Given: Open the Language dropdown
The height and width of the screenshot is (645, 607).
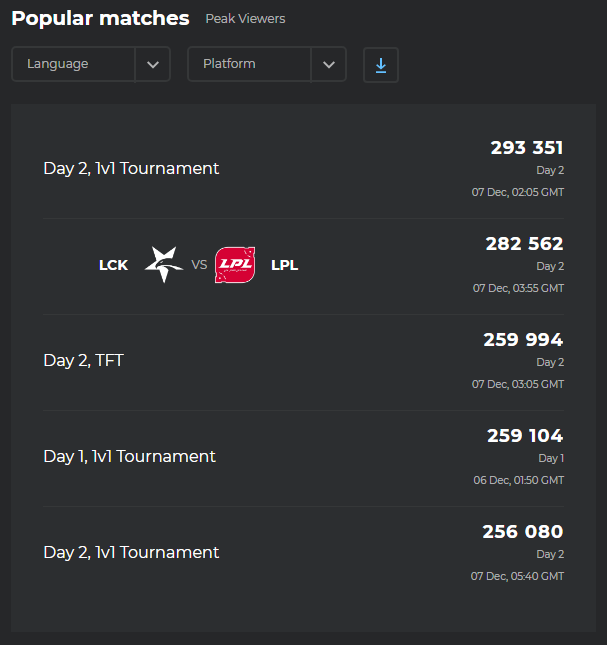Looking at the screenshot, I should (91, 64).
